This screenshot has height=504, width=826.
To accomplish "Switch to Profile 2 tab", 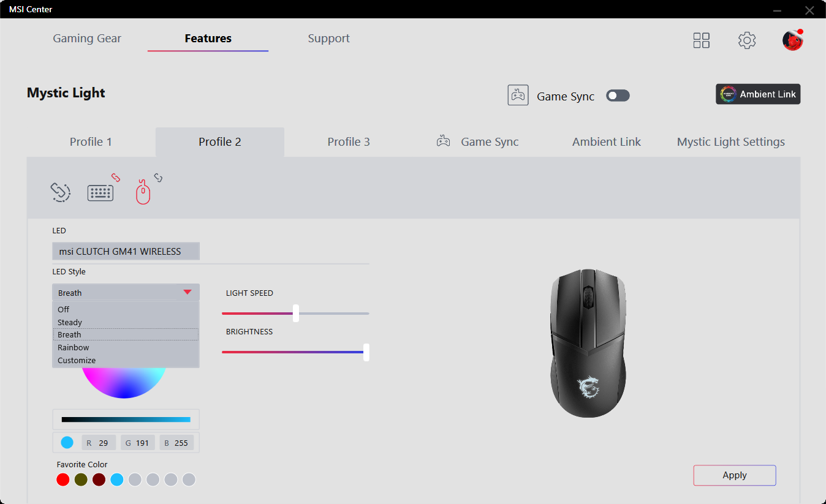I will (220, 142).
